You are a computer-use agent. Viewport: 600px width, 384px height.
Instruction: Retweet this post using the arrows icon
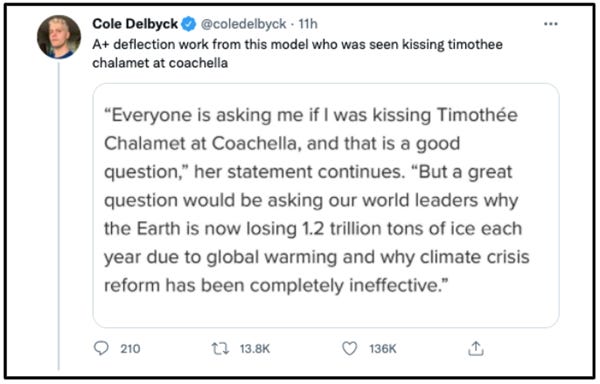(220, 348)
